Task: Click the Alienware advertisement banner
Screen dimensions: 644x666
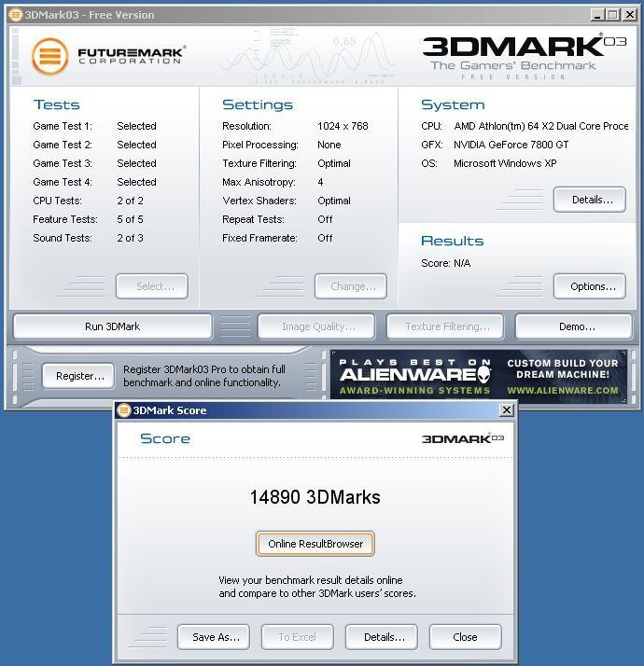Action: 479,375
